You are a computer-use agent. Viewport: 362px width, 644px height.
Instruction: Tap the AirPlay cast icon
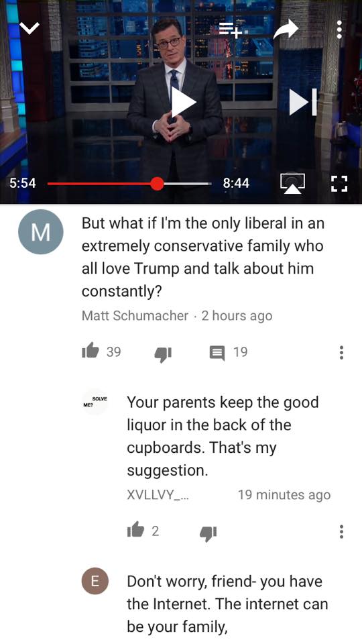click(x=293, y=182)
